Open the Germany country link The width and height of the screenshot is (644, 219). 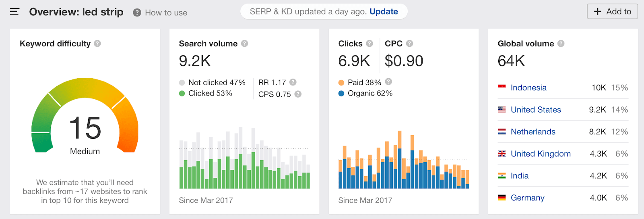click(x=527, y=198)
